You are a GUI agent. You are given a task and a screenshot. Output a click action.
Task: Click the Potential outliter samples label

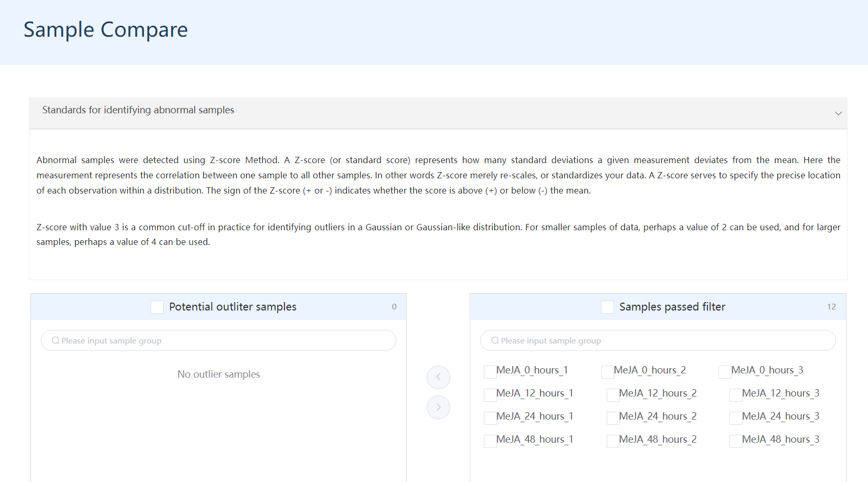click(232, 307)
